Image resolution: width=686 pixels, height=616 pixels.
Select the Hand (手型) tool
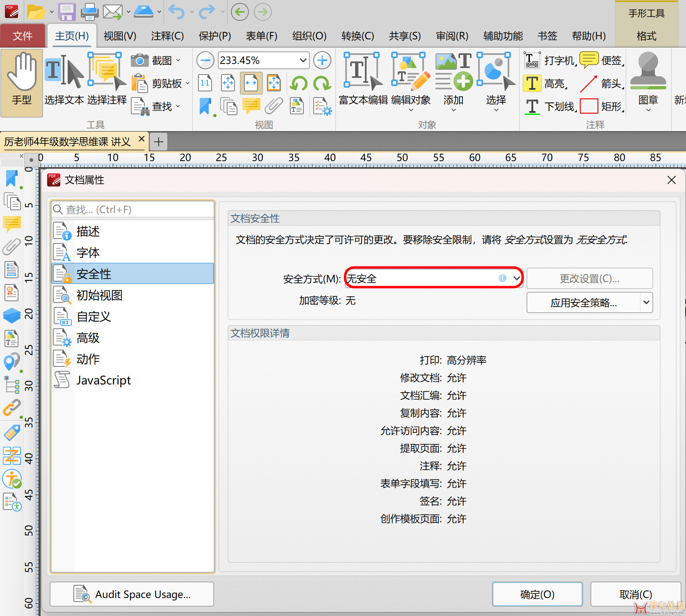[22, 82]
